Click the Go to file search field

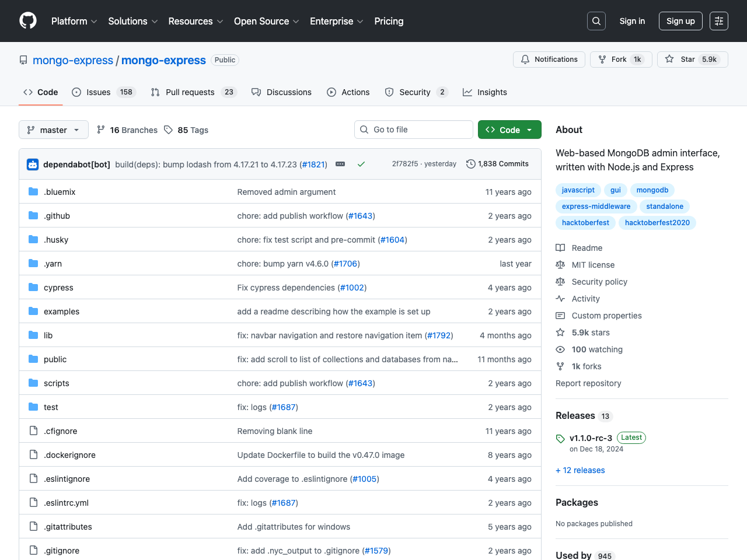413,129
